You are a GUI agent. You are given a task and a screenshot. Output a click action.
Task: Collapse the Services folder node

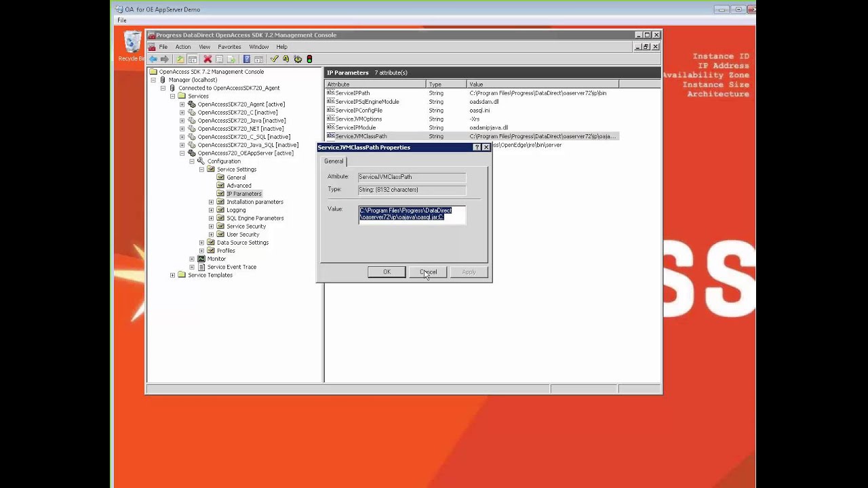pos(173,96)
